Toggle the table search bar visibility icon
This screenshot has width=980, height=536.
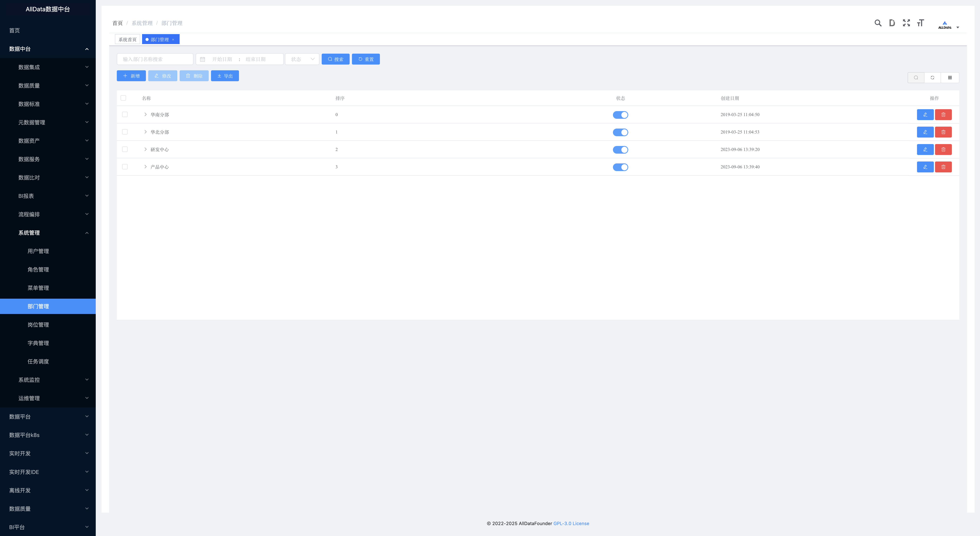coord(916,78)
